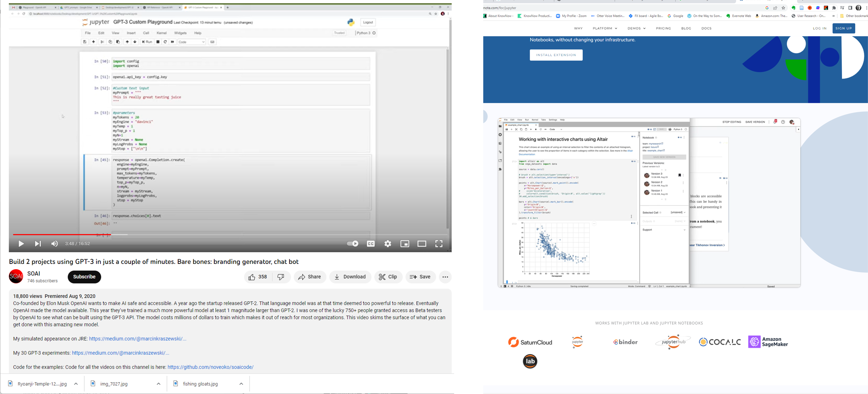Click the Install Extension button
Screen dimensions: 868x394
tap(556, 55)
